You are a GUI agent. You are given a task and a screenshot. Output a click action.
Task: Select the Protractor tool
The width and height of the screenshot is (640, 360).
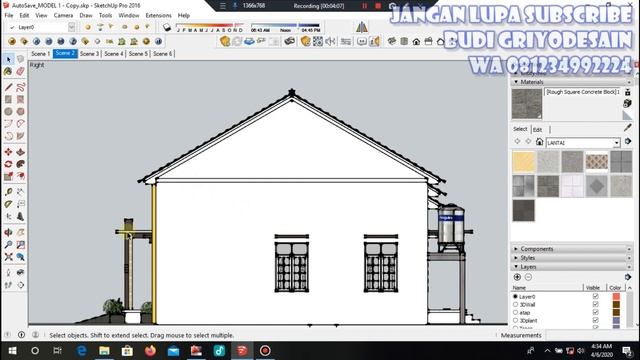point(9,204)
